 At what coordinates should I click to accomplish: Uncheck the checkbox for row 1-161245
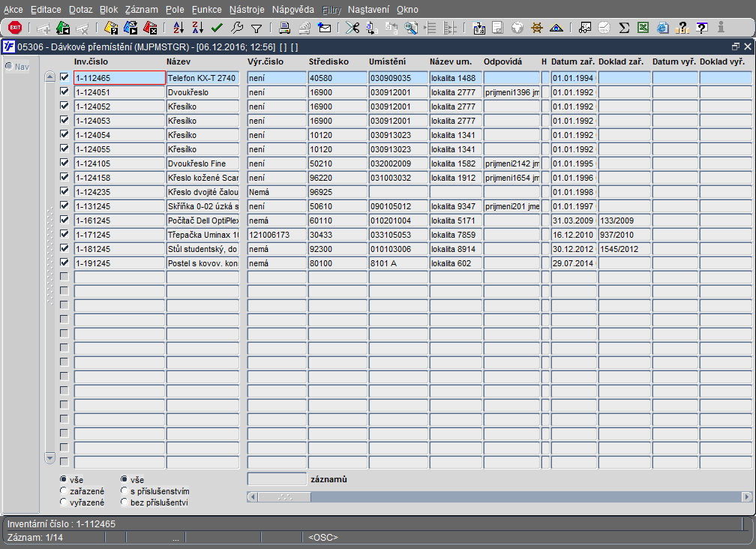[x=64, y=220]
